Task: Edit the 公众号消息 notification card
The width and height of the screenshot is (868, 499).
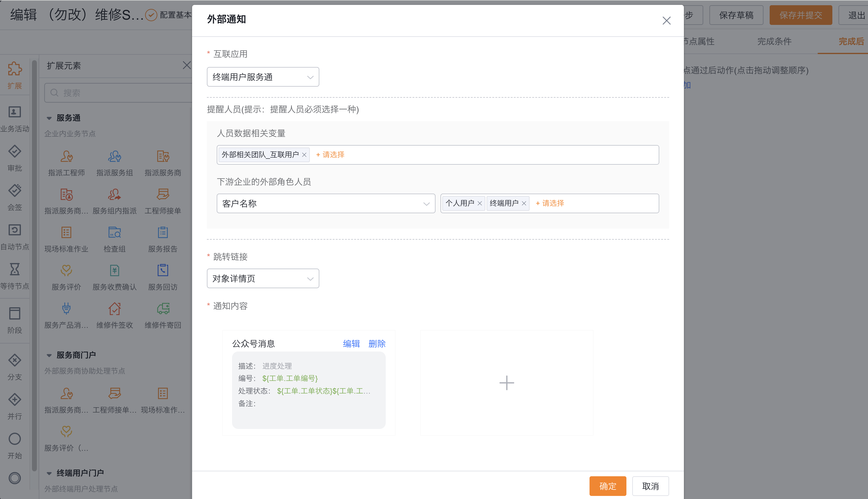Action: tap(351, 344)
